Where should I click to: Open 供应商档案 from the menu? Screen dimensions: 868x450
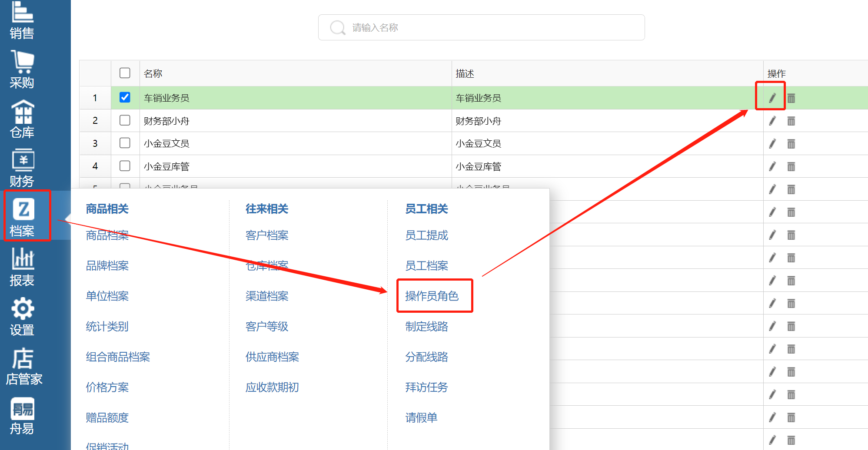(272, 357)
